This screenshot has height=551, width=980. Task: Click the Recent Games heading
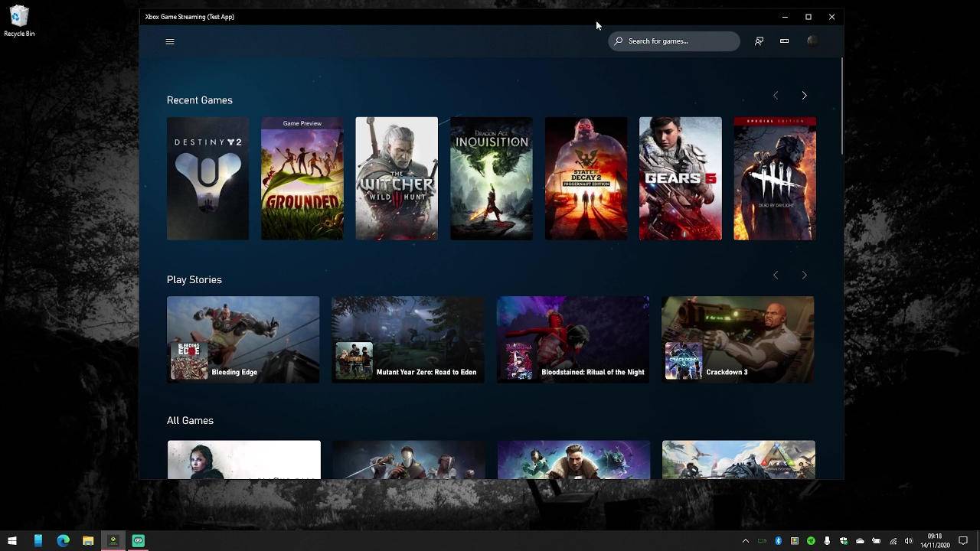pyautogui.click(x=199, y=100)
